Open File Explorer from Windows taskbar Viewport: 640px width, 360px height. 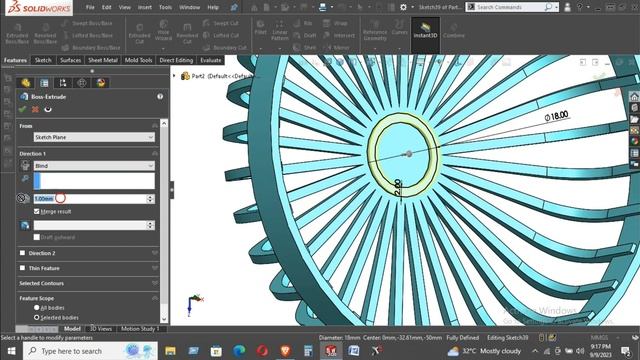pyautogui.click(x=170, y=351)
